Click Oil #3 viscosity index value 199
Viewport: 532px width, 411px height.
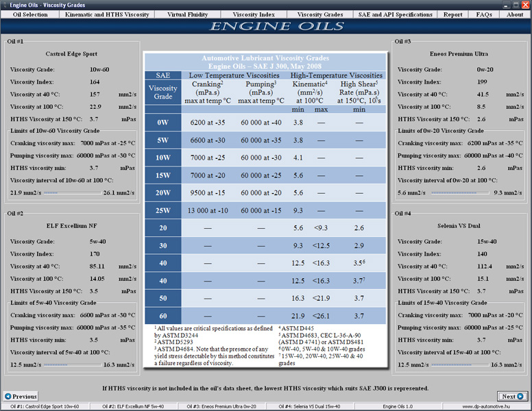click(x=482, y=82)
